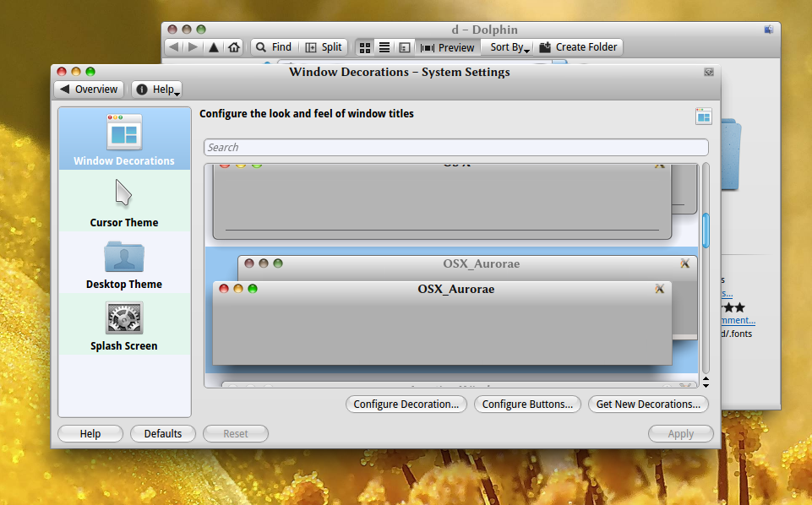812x505 pixels.
Task: Click the X icon on front OSX_Aurorae preview
Action: 659,289
